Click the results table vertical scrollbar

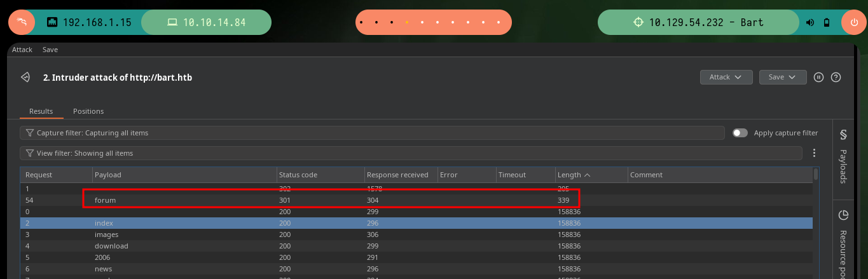tap(816, 222)
